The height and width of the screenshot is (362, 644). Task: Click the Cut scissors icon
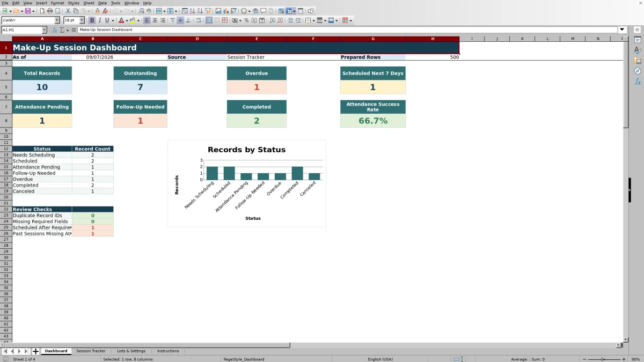[68, 11]
